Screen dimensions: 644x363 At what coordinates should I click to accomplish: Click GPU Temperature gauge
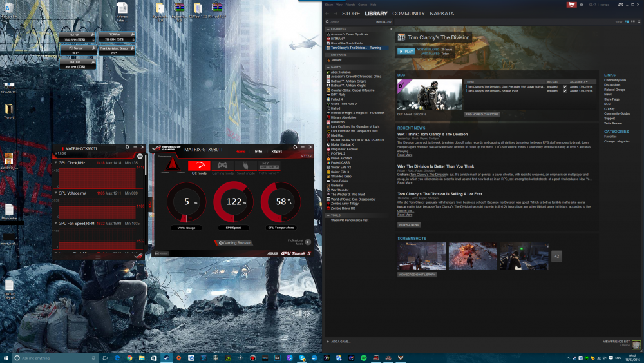281,201
